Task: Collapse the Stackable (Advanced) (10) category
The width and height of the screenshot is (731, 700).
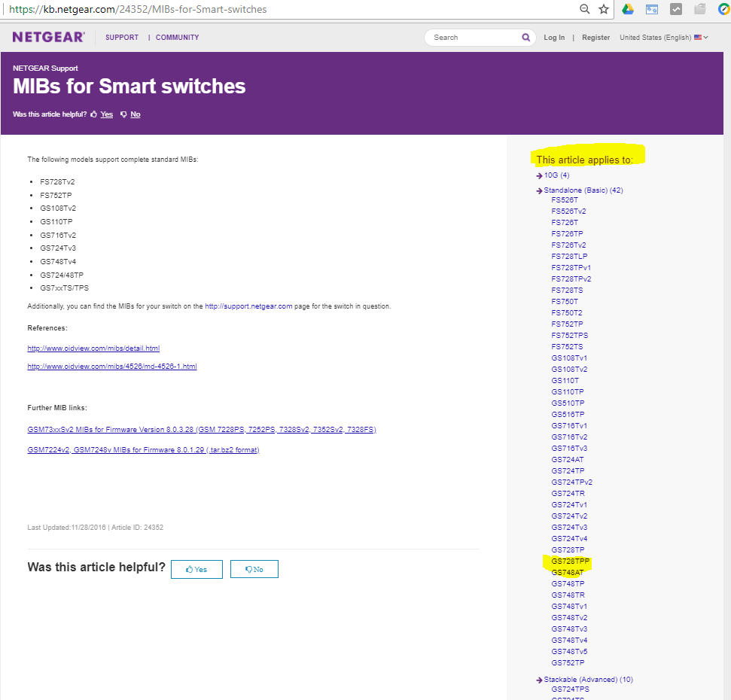Action: point(588,680)
